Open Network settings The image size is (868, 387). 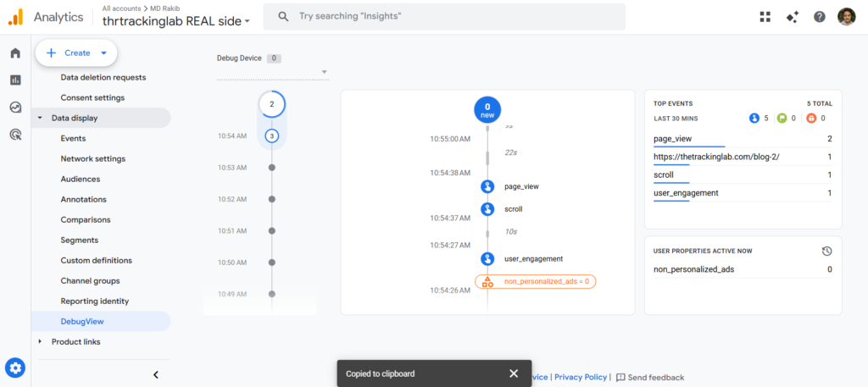click(93, 158)
